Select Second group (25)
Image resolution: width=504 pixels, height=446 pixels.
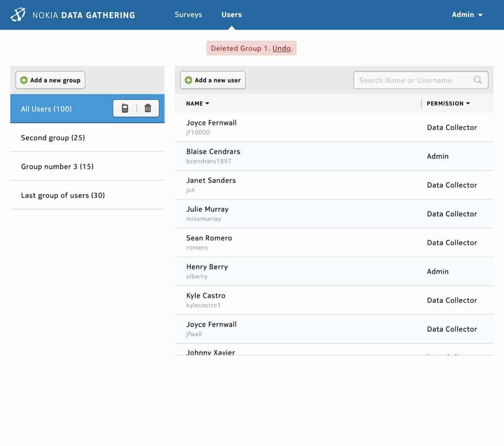[x=87, y=138]
